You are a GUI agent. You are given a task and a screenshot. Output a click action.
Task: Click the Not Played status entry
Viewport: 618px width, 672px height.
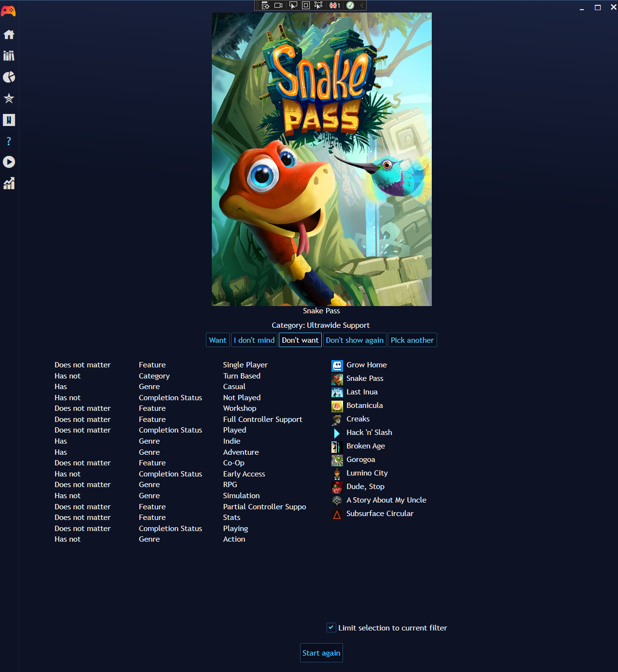242,398
